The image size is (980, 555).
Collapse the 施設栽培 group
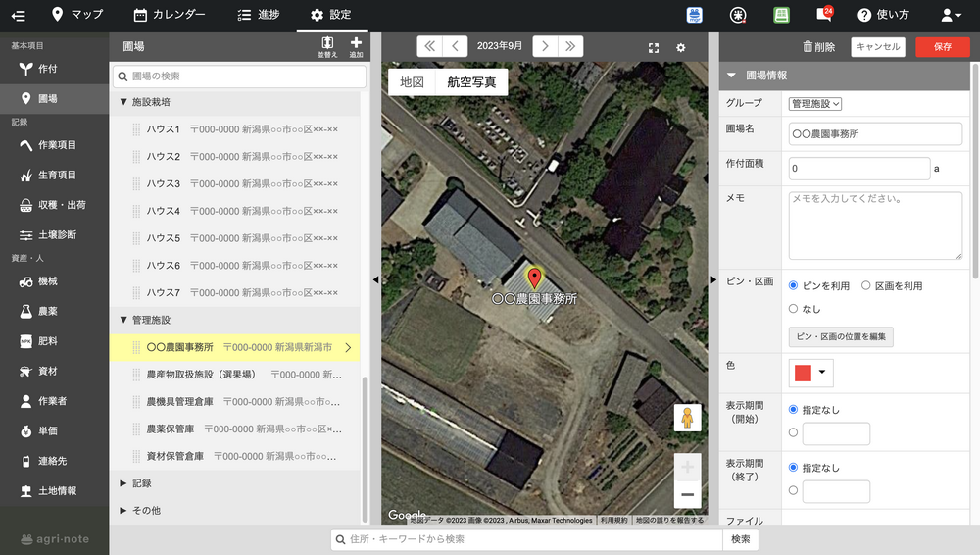[123, 102]
